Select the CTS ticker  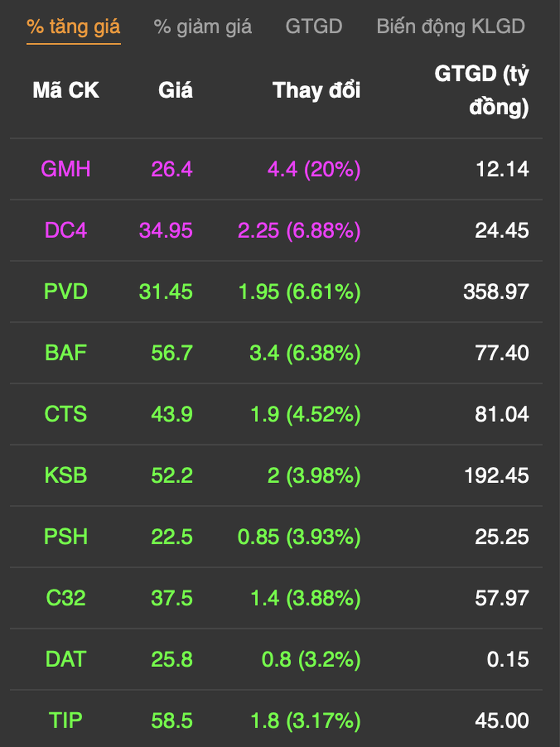(65, 414)
